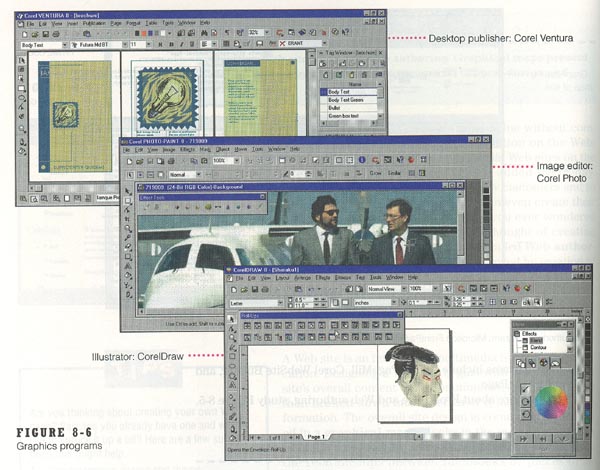
Task: Click the Find binoculars icon in Ventura toolbar
Action: pyautogui.click(x=204, y=33)
